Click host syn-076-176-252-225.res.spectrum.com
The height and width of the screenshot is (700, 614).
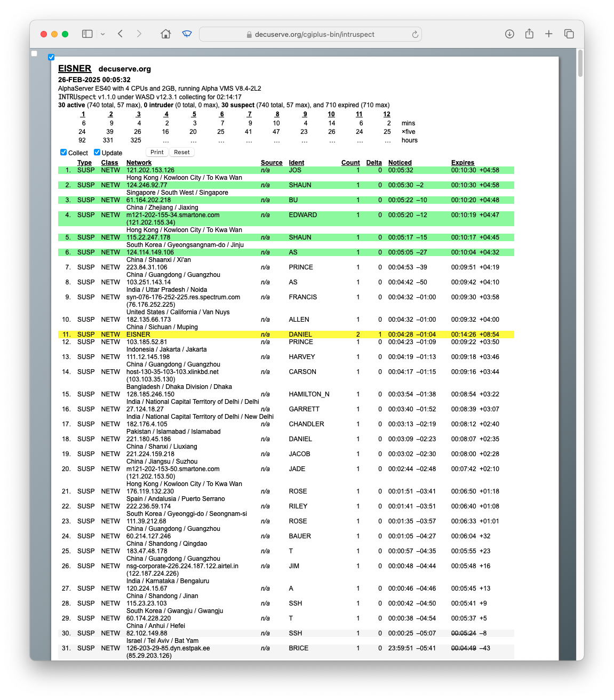(184, 297)
